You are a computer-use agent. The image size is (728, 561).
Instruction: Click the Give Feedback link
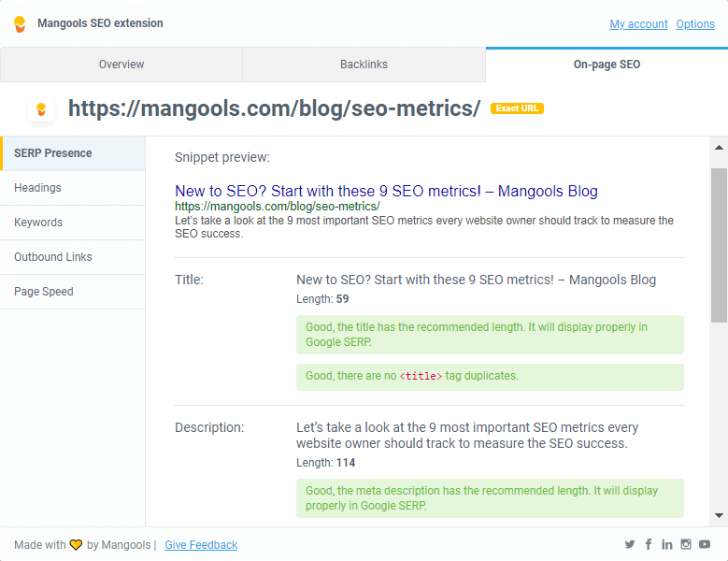(x=201, y=545)
